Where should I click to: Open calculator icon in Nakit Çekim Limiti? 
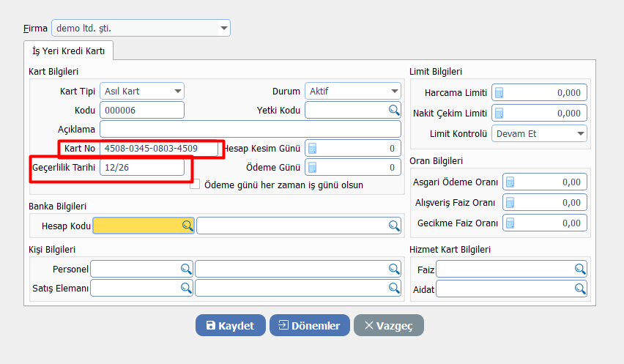(499, 114)
